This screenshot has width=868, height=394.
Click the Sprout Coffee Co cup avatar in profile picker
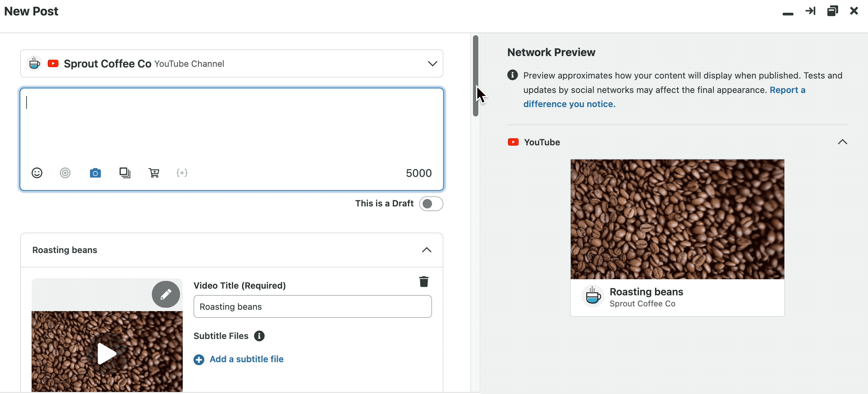(34, 63)
